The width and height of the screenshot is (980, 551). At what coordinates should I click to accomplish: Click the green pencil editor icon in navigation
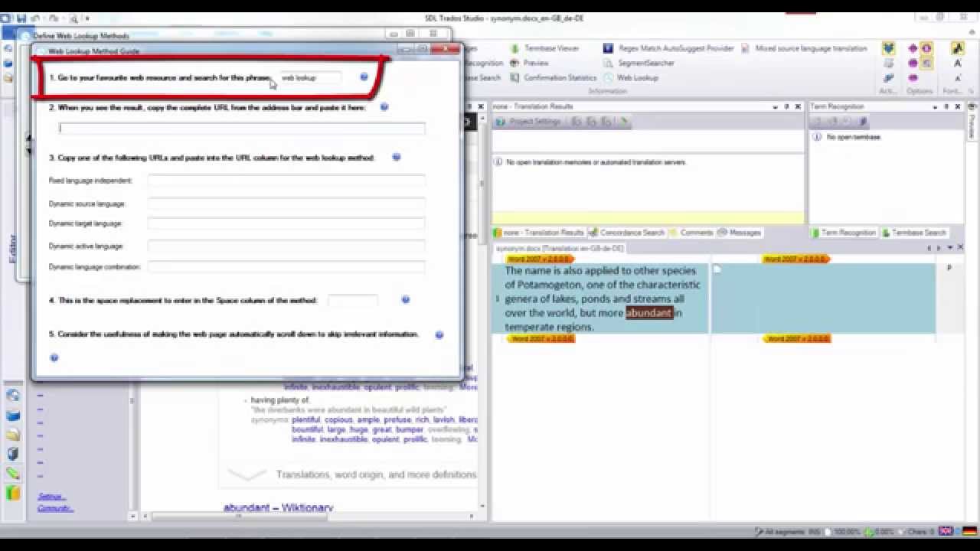[x=13, y=474]
